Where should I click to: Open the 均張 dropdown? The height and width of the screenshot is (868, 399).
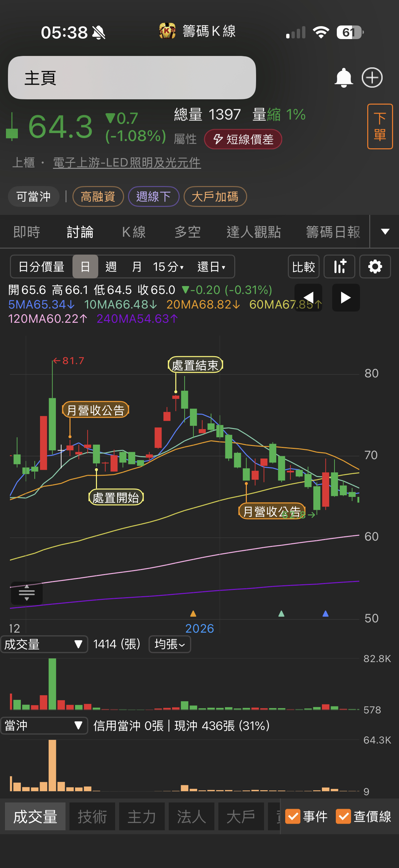point(170,644)
